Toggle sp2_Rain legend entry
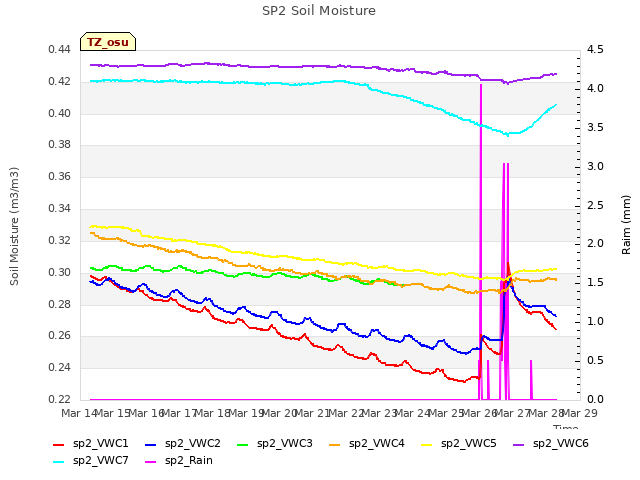The height and width of the screenshot is (480, 640). coord(179,461)
